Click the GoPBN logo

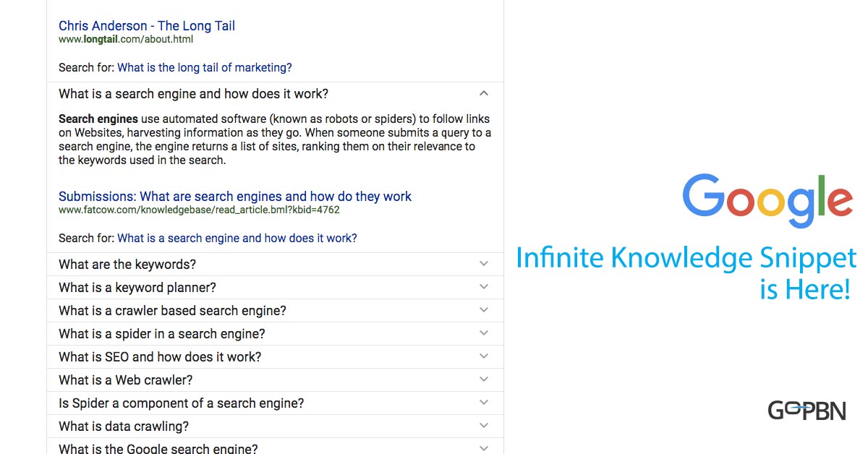[807, 411]
